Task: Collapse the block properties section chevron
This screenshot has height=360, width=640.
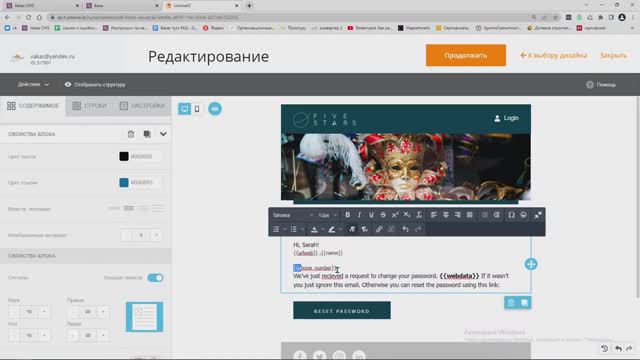Action: click(x=163, y=134)
